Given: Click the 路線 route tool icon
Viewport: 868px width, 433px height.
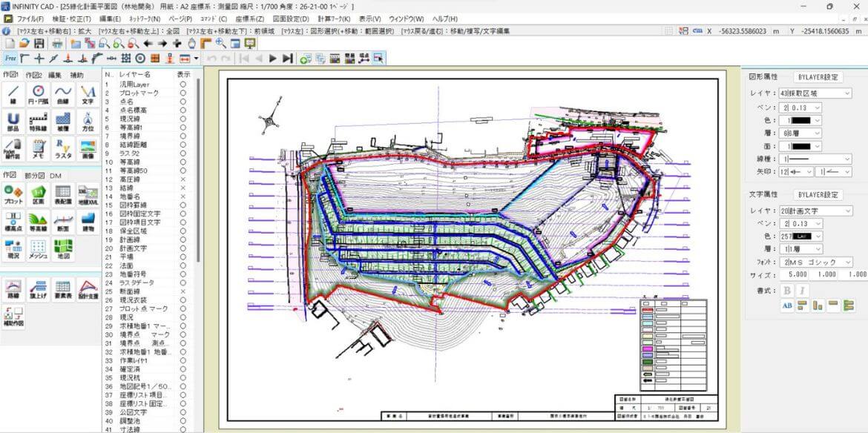Looking at the screenshot, I should [x=13, y=288].
